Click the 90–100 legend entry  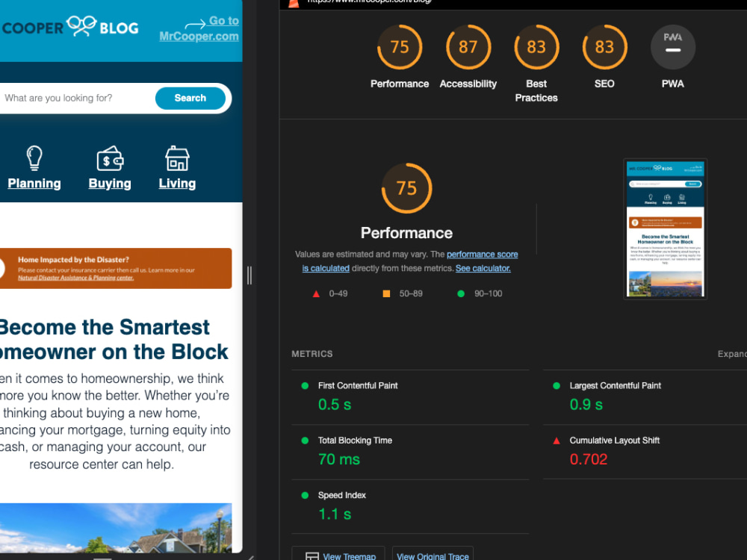point(480,293)
